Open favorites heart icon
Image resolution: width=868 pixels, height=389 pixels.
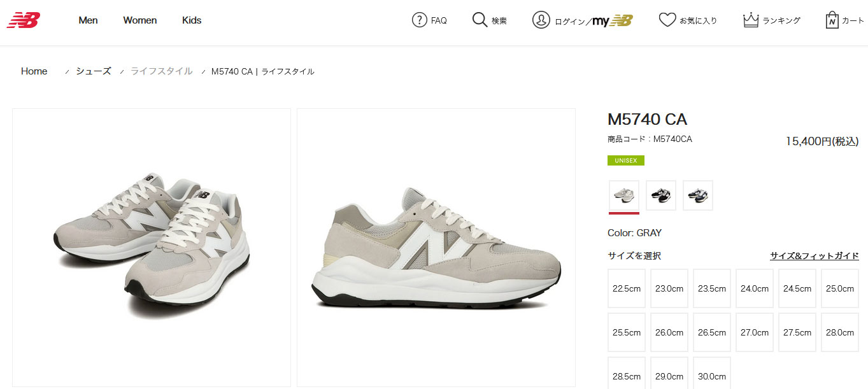click(667, 20)
